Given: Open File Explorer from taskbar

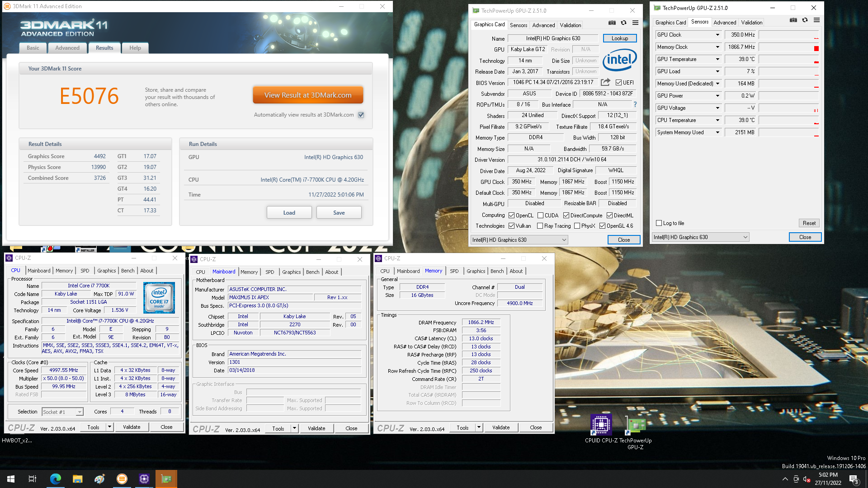Looking at the screenshot, I should (77, 479).
